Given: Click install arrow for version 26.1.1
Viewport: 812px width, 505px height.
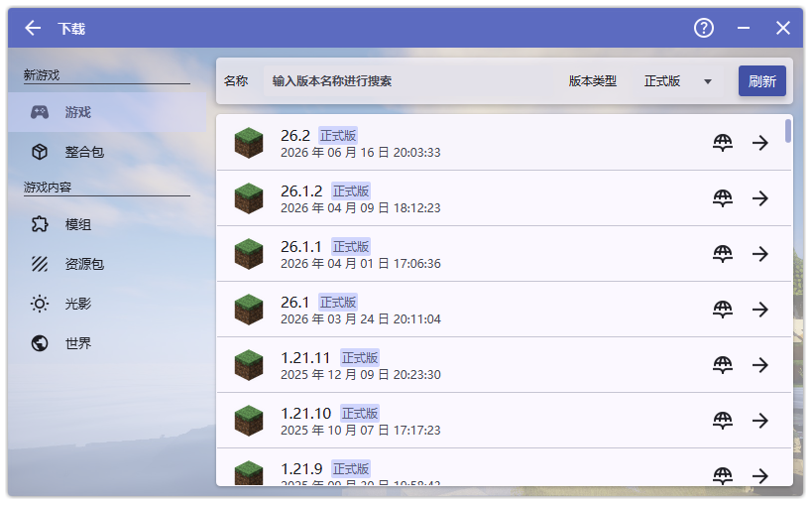Looking at the screenshot, I should pos(760,254).
